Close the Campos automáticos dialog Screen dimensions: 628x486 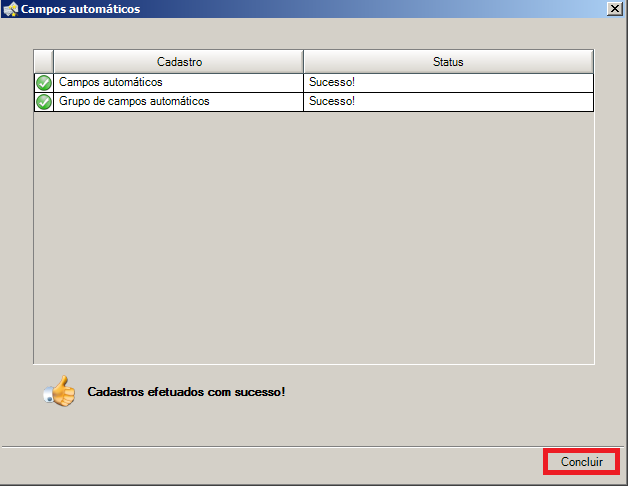(x=614, y=8)
